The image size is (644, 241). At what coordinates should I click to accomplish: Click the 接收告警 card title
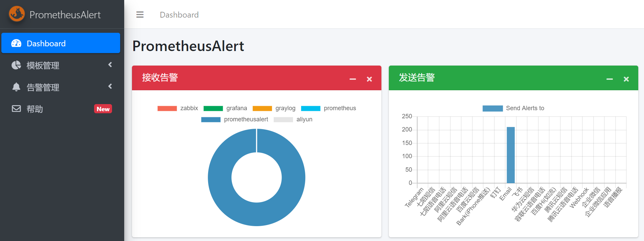tap(160, 77)
